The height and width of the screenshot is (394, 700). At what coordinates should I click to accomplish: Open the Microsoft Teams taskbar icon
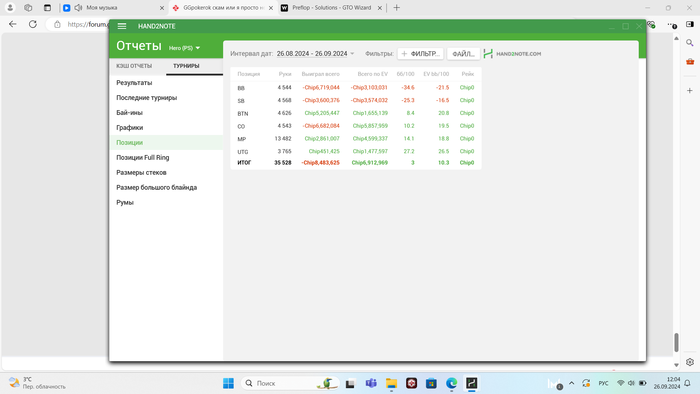point(371,383)
